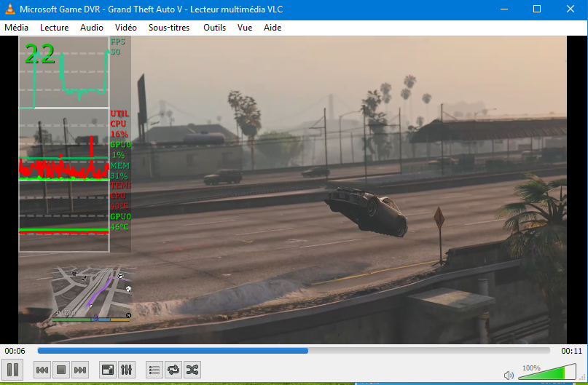Skip to next media item
The width and height of the screenshot is (588, 385).
pyautogui.click(x=80, y=370)
